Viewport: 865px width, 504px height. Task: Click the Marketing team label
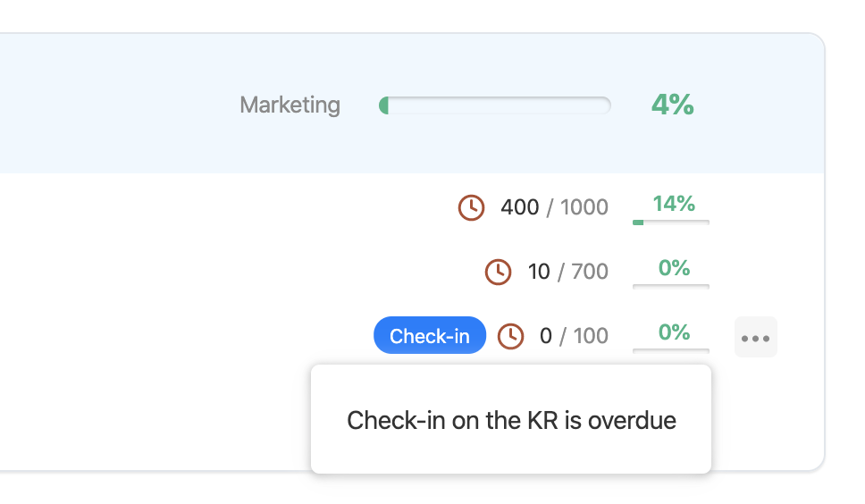(290, 105)
